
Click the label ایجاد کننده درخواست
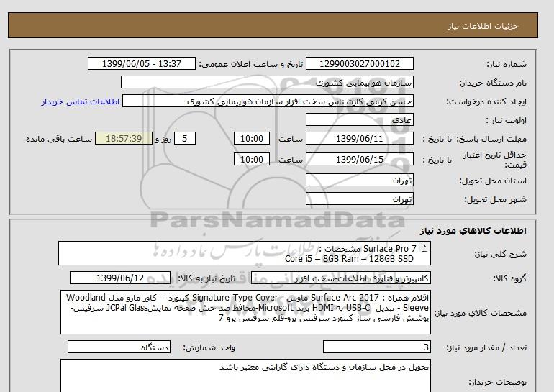pos(486,102)
